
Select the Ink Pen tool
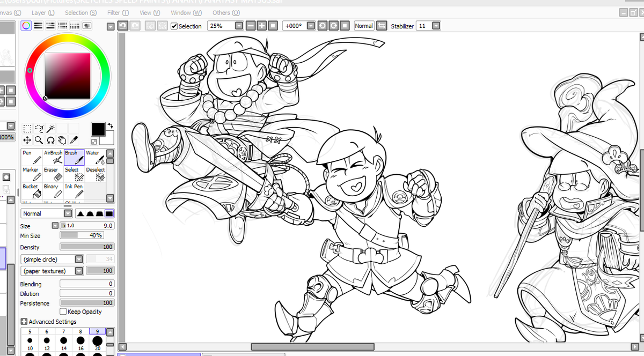(x=74, y=191)
